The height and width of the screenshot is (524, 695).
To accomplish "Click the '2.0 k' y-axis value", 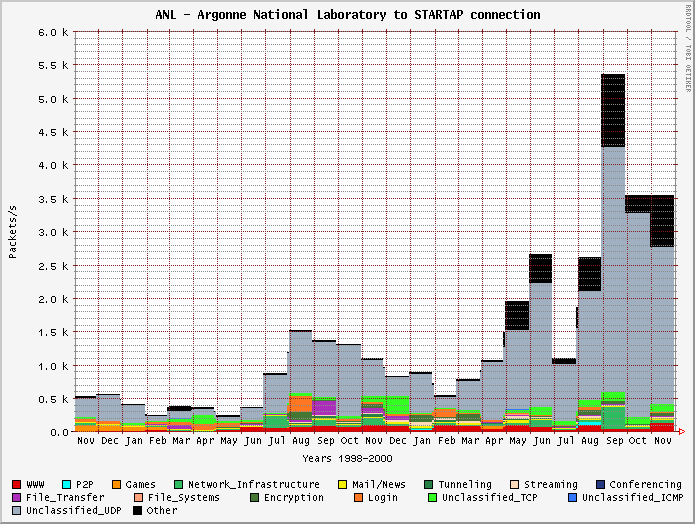I will point(53,300).
